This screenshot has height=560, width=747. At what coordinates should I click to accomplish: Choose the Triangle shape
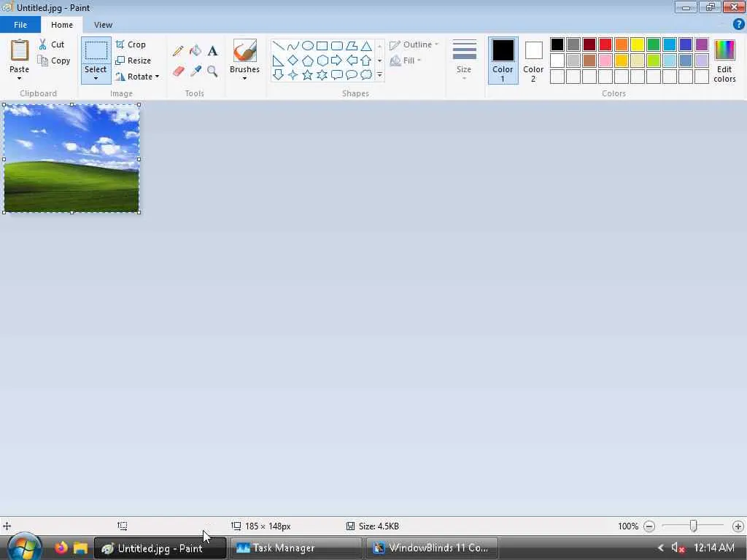pos(366,46)
